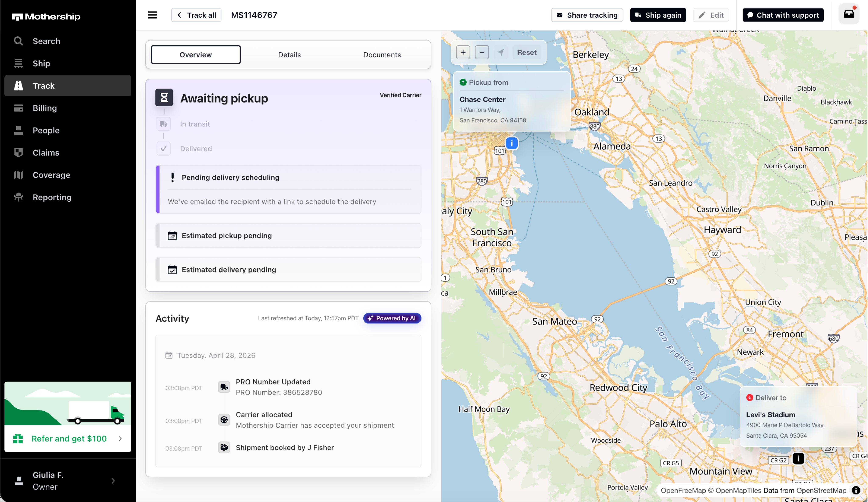Go back with Track all button
The image size is (868, 502).
[x=196, y=15]
